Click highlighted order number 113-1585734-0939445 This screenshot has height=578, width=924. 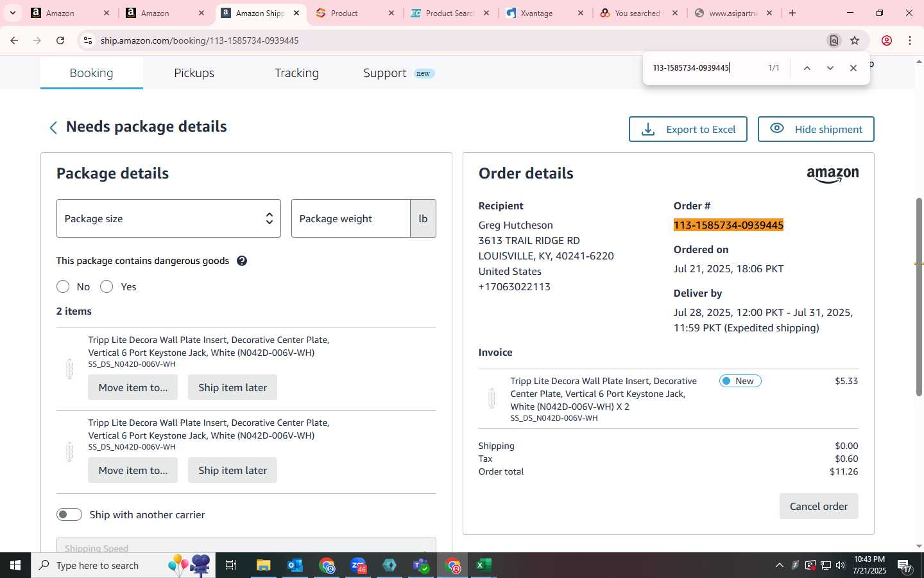728,225
